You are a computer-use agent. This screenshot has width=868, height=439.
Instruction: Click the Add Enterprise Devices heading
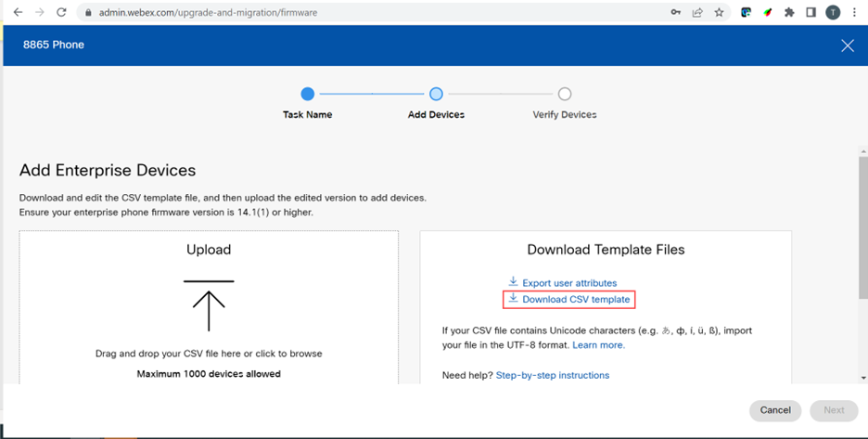tap(108, 170)
